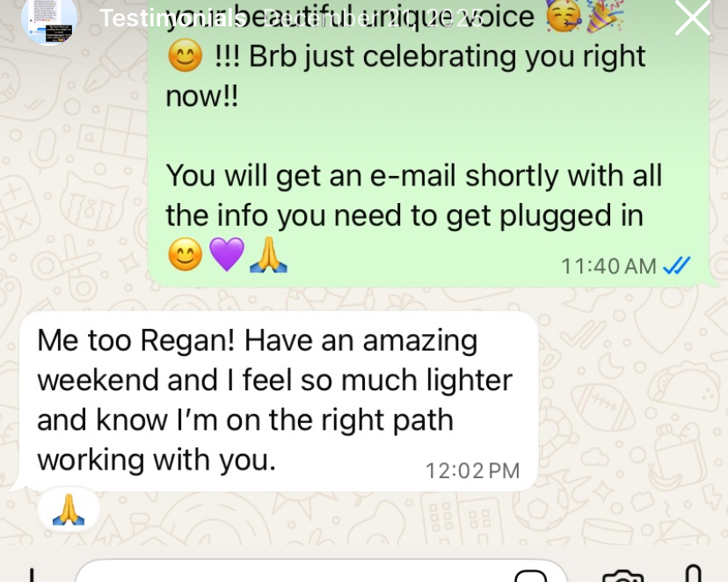Select the 'Me too Regan!' message bubble
The height and width of the screenshot is (582, 728).
click(278, 401)
